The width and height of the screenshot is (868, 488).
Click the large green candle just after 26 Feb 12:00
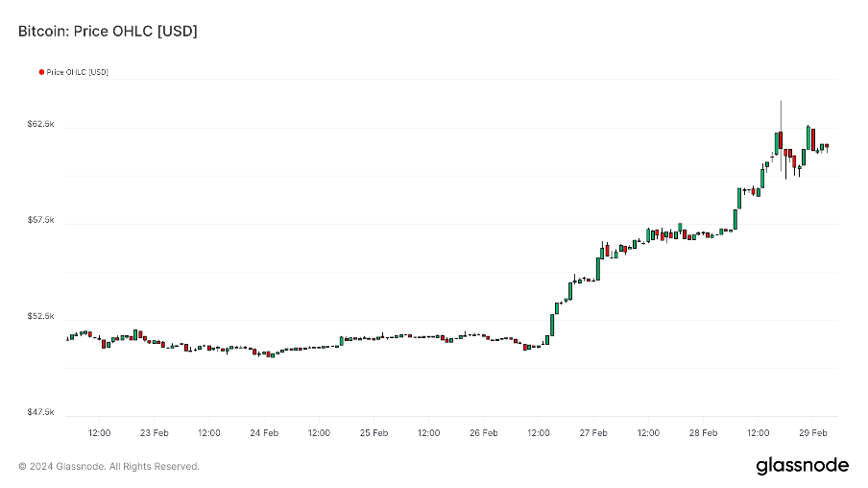[552, 325]
